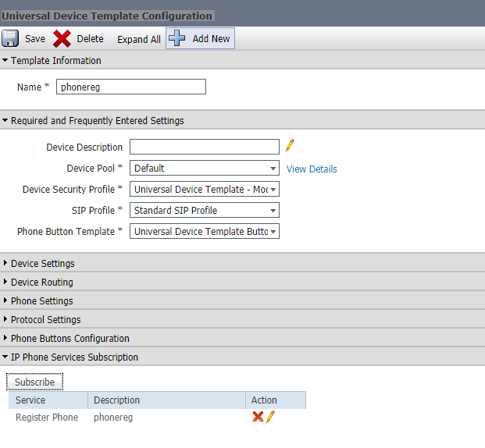Click into the template Name field
Image resolution: width=485 pixels, height=448 pixels.
click(130, 87)
